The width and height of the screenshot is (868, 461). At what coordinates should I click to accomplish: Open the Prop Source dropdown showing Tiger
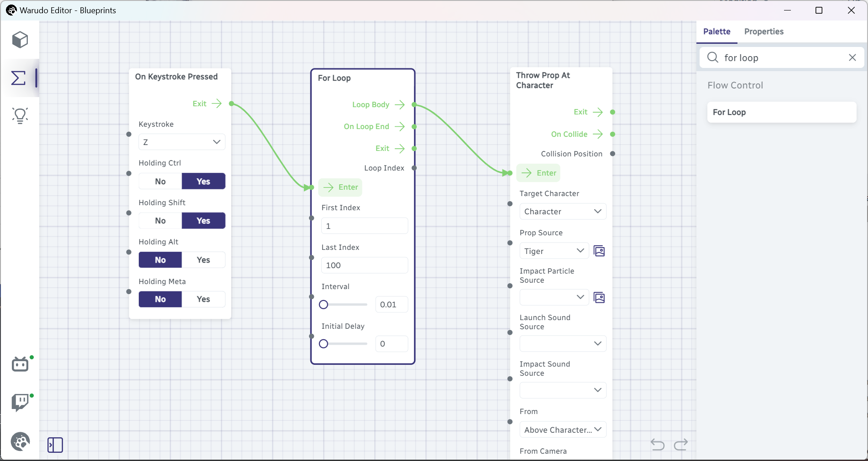point(554,251)
